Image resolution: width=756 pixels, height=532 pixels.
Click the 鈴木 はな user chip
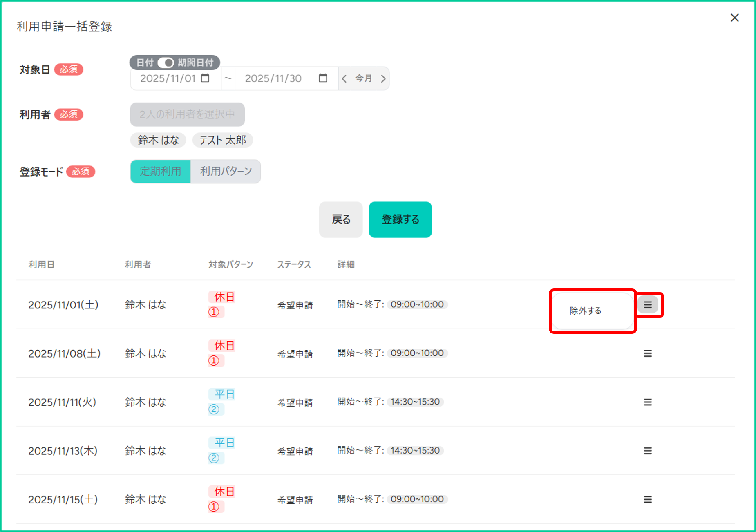[x=158, y=140]
